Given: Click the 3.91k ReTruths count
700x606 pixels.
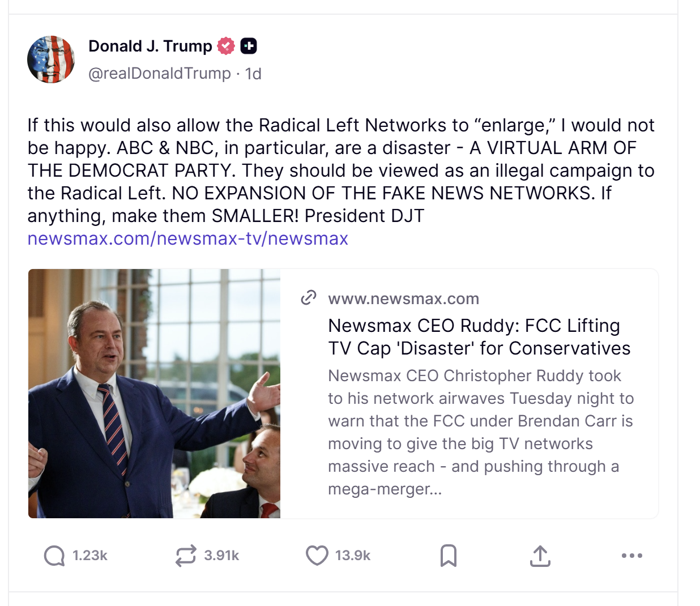Looking at the screenshot, I should (221, 556).
